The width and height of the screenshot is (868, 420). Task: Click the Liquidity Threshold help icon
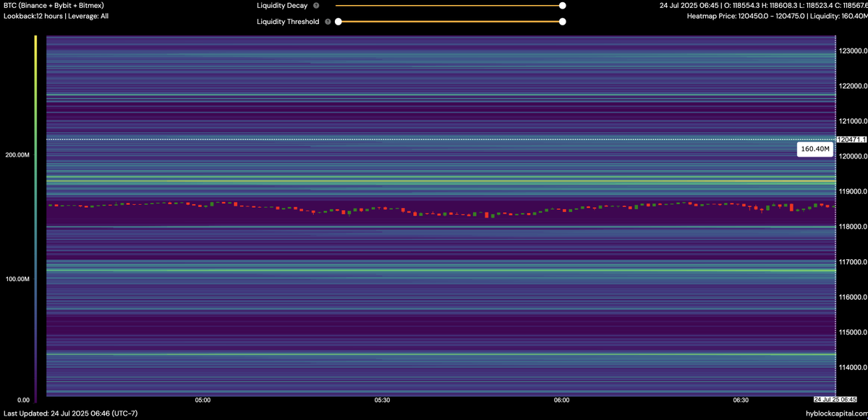coord(328,22)
